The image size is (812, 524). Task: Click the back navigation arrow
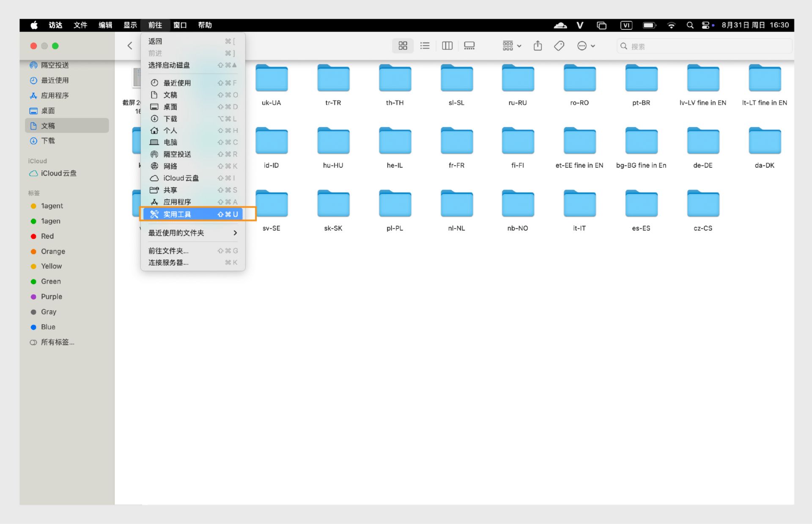130,46
